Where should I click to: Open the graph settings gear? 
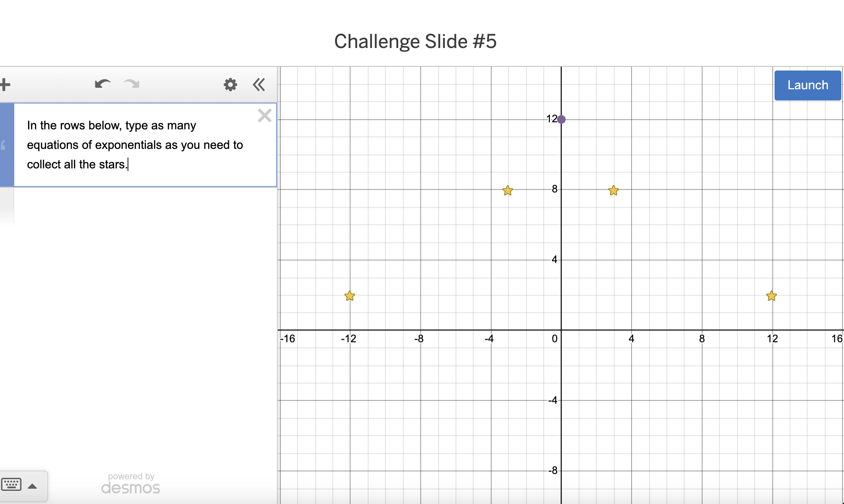tap(230, 85)
